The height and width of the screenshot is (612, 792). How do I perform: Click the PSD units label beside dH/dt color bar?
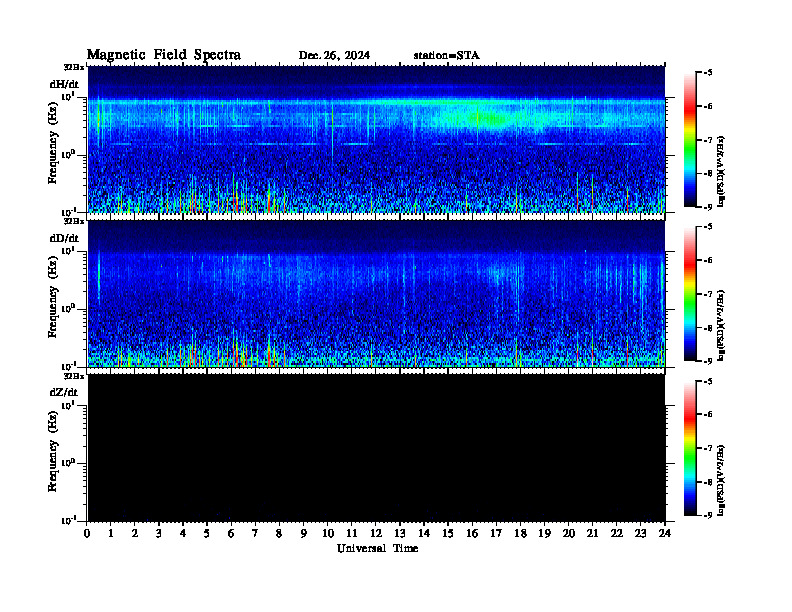click(x=722, y=172)
